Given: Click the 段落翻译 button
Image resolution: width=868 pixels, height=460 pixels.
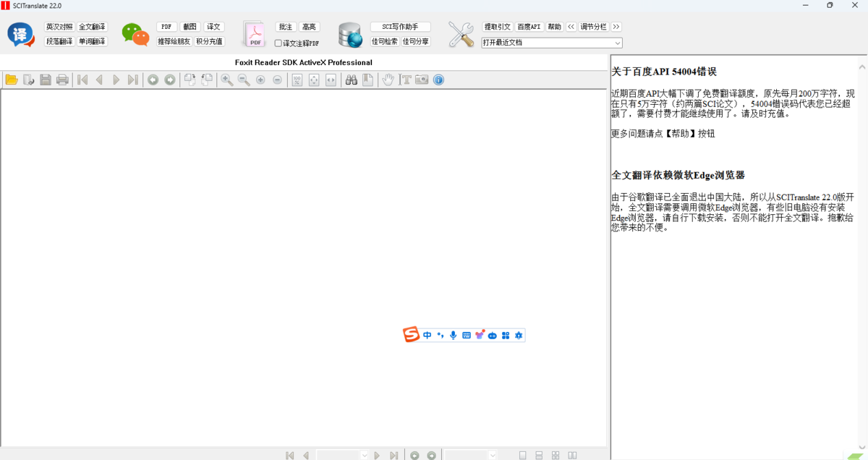Looking at the screenshot, I should [x=59, y=42].
